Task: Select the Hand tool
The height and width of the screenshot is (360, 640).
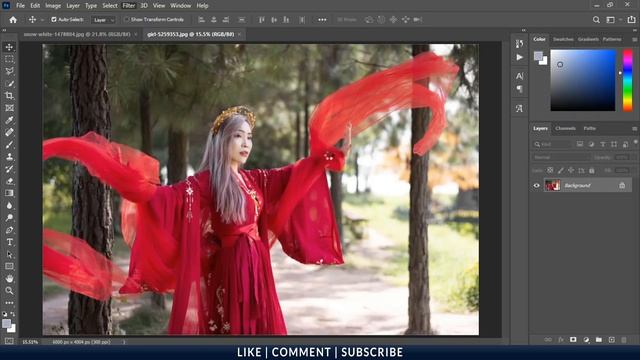Action: click(x=9, y=278)
